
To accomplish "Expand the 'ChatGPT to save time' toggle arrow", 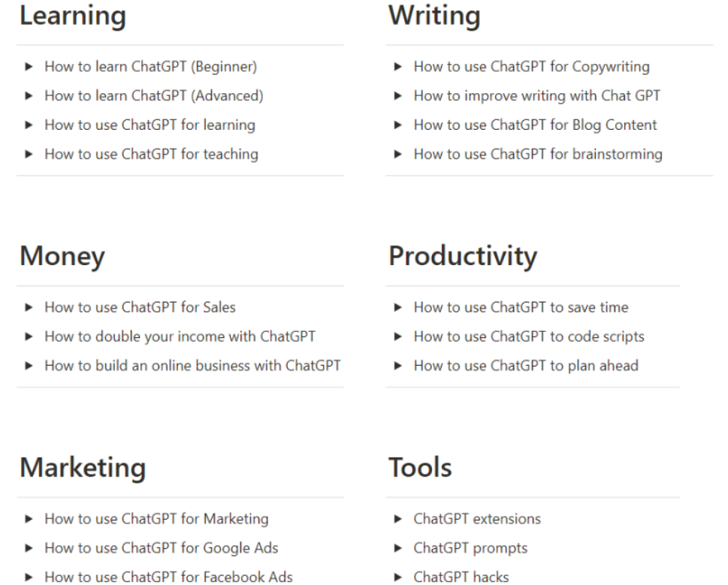I will click(x=398, y=308).
